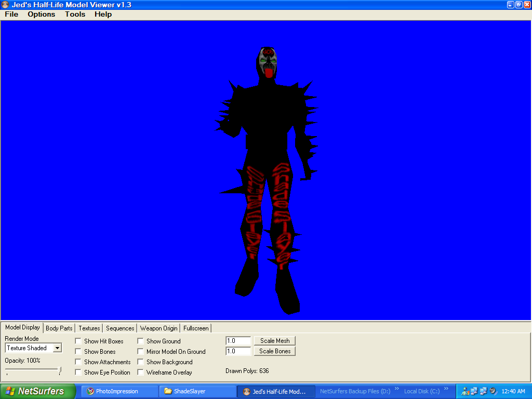The image size is (532, 399).
Task: Open the Help menu
Action: point(103,14)
